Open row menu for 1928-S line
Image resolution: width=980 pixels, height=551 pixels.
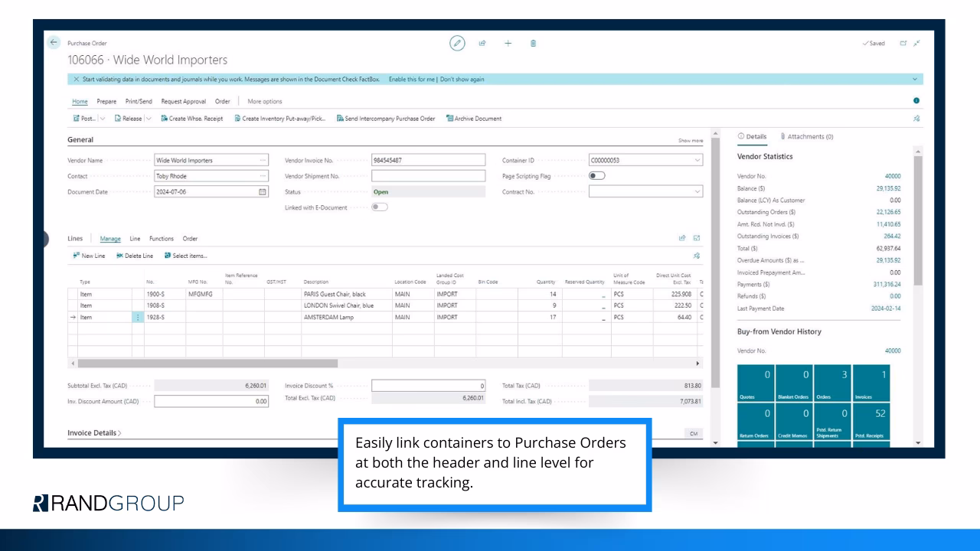coord(138,317)
